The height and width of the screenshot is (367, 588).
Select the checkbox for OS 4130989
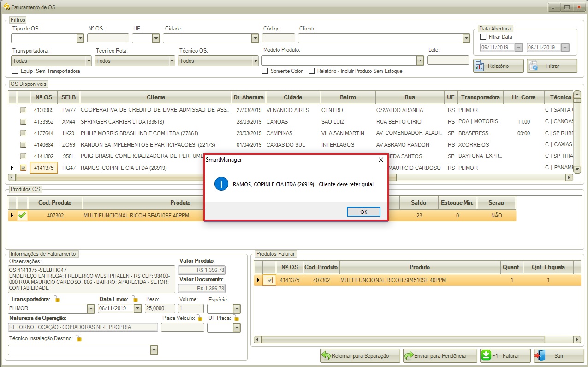tap(23, 110)
